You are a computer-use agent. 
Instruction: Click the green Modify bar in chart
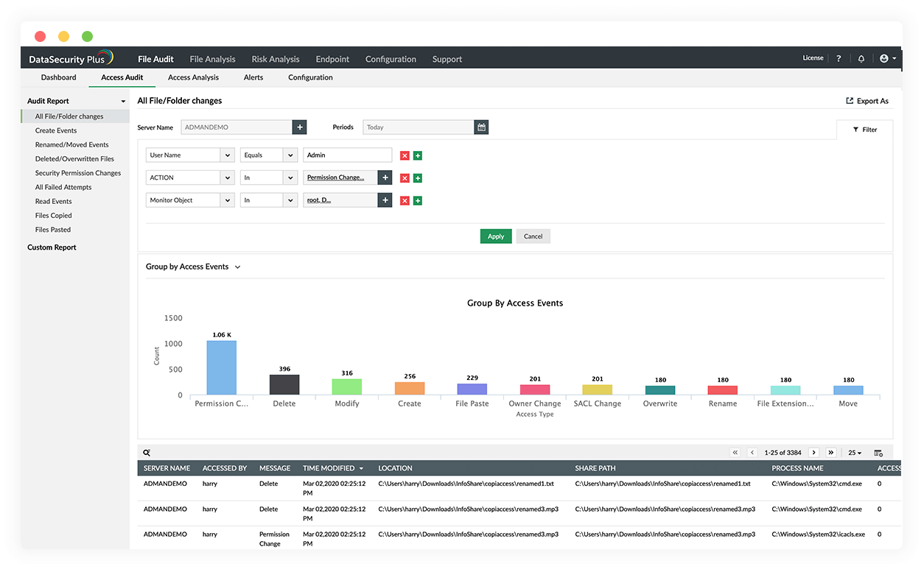(x=347, y=387)
